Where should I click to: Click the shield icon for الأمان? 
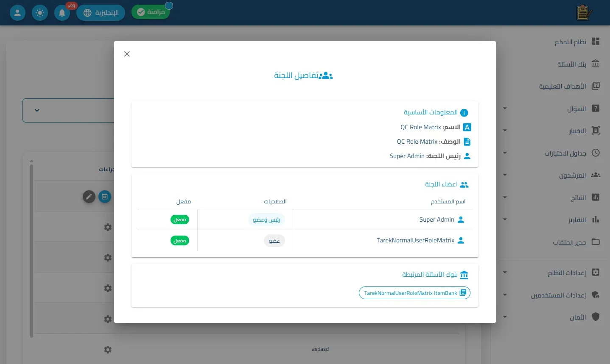pos(596,317)
